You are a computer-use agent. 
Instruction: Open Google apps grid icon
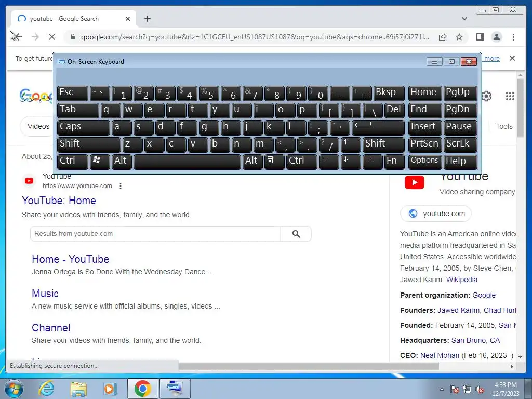tap(510, 96)
